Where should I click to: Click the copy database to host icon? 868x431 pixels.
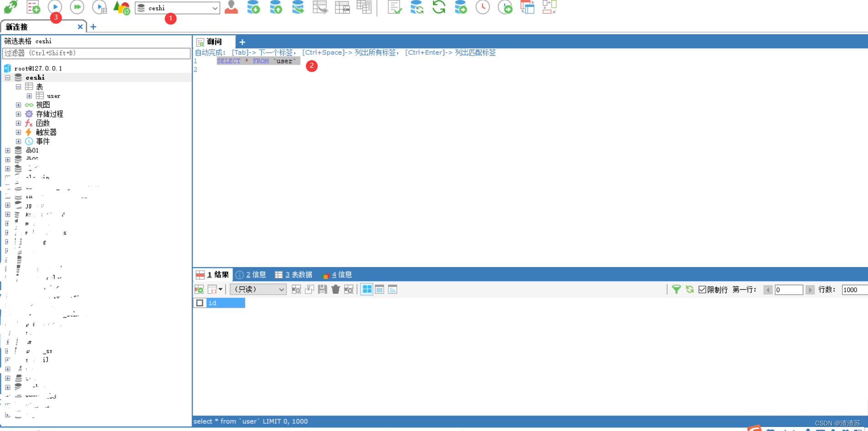coord(298,7)
